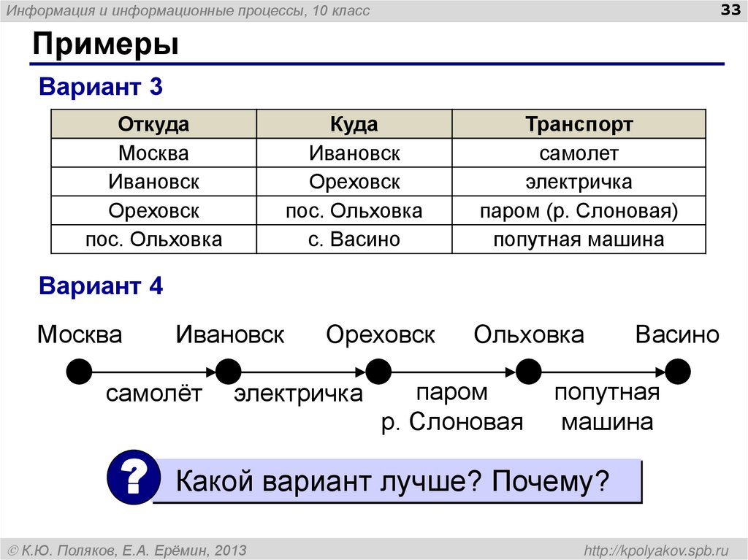Click the Транспорт column header

pyautogui.click(x=579, y=123)
